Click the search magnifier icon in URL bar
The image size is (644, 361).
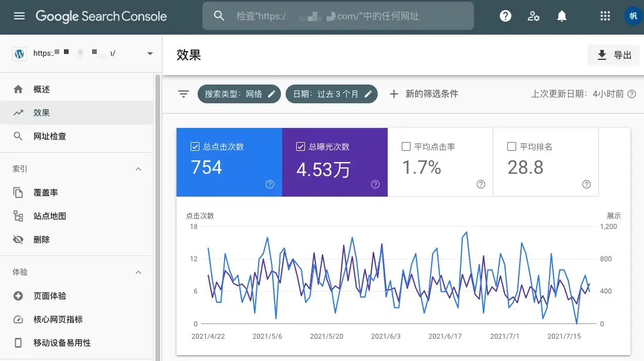(219, 16)
